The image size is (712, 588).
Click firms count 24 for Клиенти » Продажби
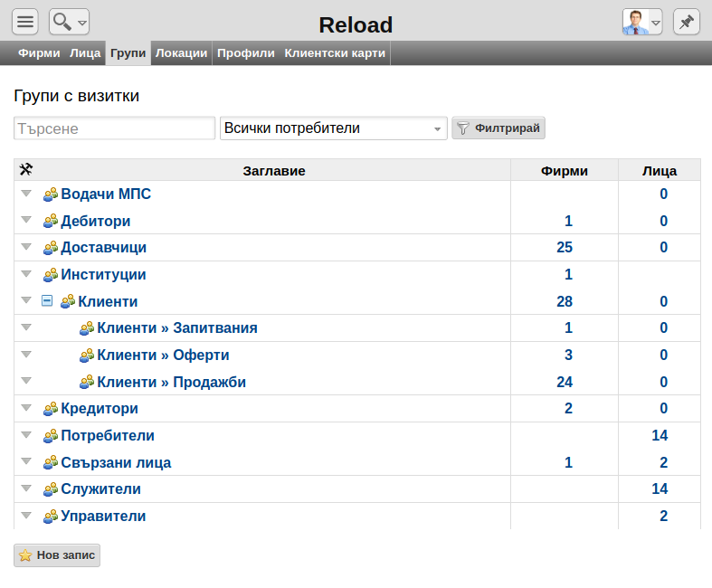point(565,382)
